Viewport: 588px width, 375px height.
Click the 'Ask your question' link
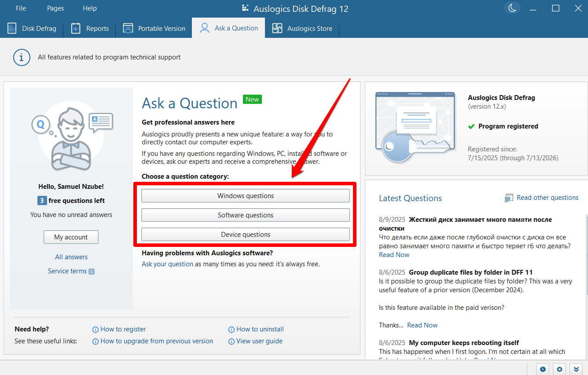click(x=167, y=264)
